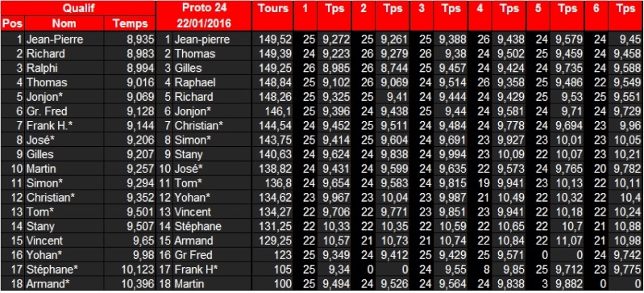Select the Proto 24 header cell
The width and height of the screenshot is (644, 293).
click(x=204, y=8)
